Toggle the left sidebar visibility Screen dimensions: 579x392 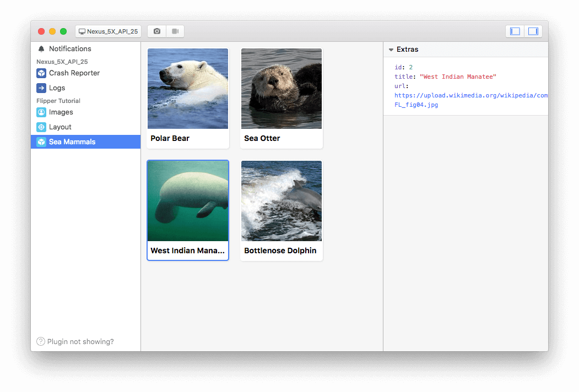click(515, 31)
